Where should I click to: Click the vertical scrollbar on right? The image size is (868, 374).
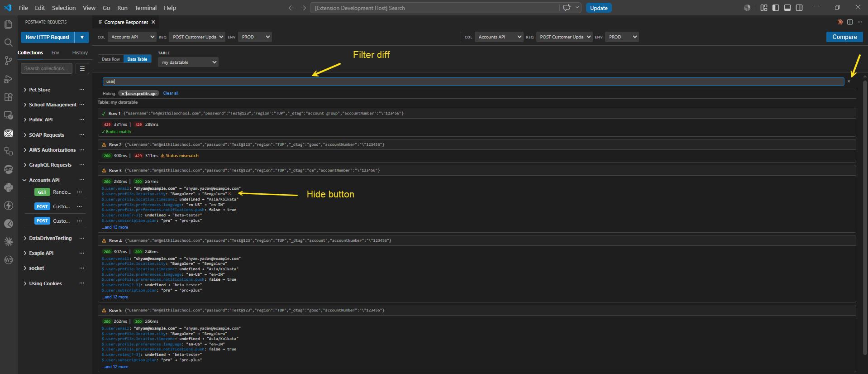(x=865, y=217)
